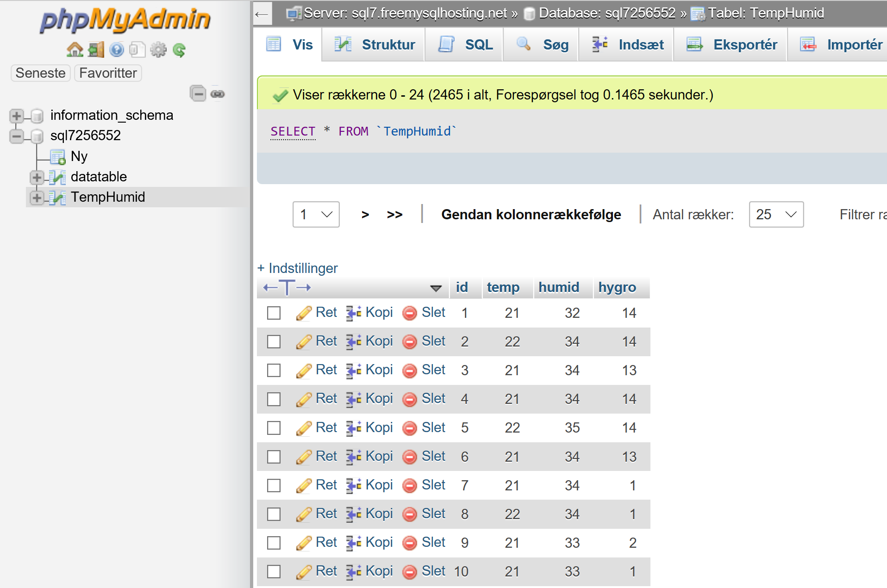The height and width of the screenshot is (588, 887).
Task: Click the collapse-all icon in navigation panel
Action: (198, 93)
